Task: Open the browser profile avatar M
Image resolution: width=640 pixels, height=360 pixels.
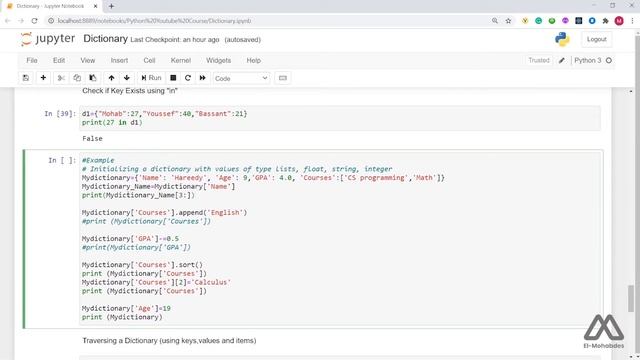Action: pyautogui.click(x=619, y=21)
